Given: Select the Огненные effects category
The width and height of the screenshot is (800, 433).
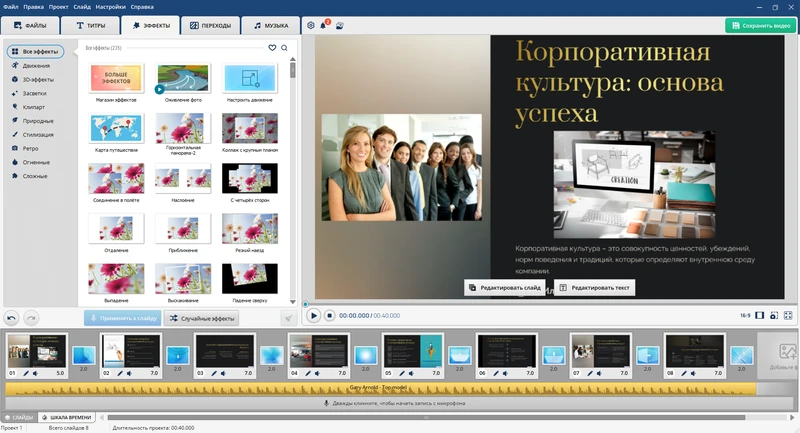Looking at the screenshot, I should pos(36,162).
